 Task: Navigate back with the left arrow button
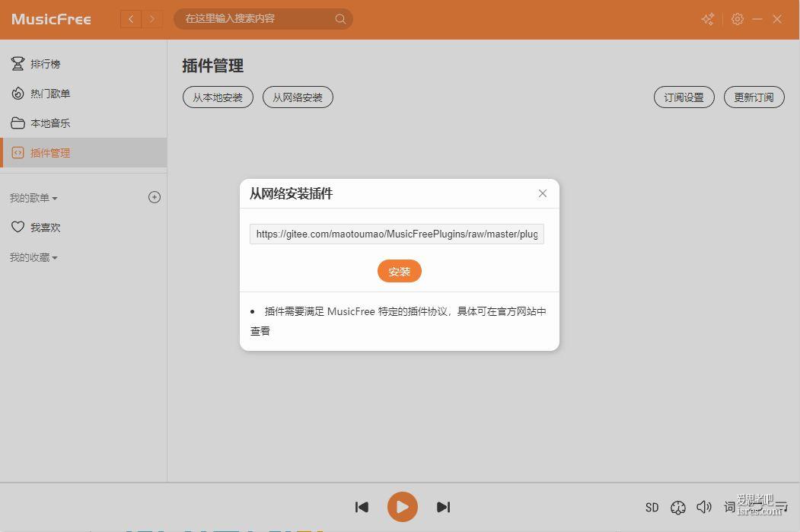pyautogui.click(x=131, y=19)
